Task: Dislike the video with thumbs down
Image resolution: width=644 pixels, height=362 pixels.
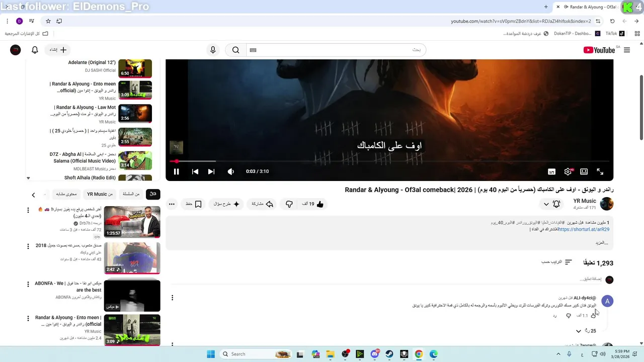Action: tap(289, 204)
